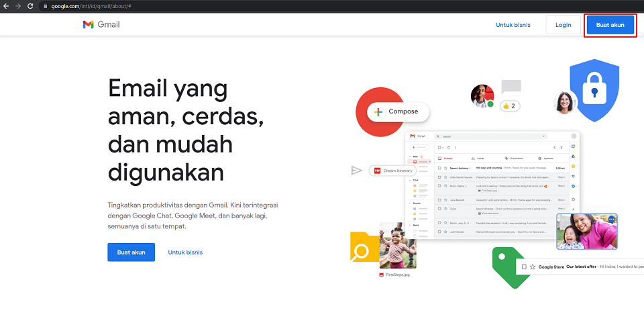Click the Gmail logo in the header
The height and width of the screenshot is (329, 644).
tap(101, 25)
